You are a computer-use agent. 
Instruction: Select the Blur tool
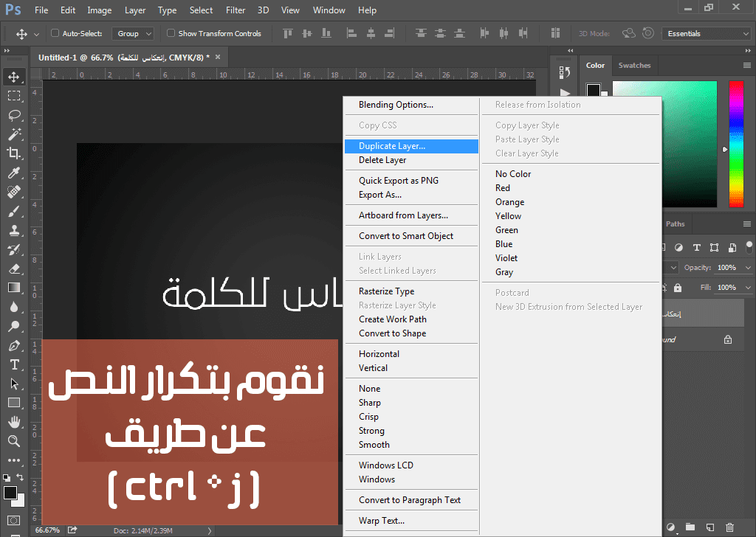(14, 308)
